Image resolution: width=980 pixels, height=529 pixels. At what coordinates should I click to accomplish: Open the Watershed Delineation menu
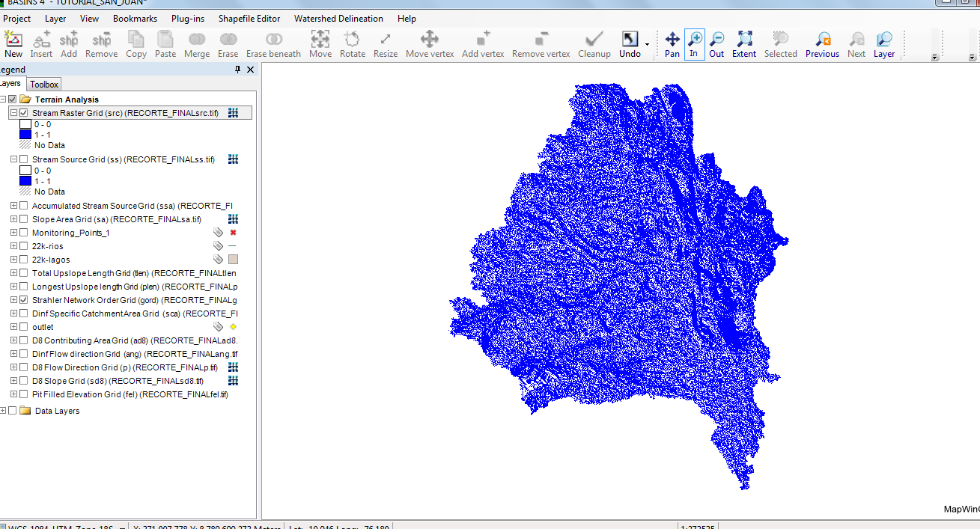[x=338, y=19]
